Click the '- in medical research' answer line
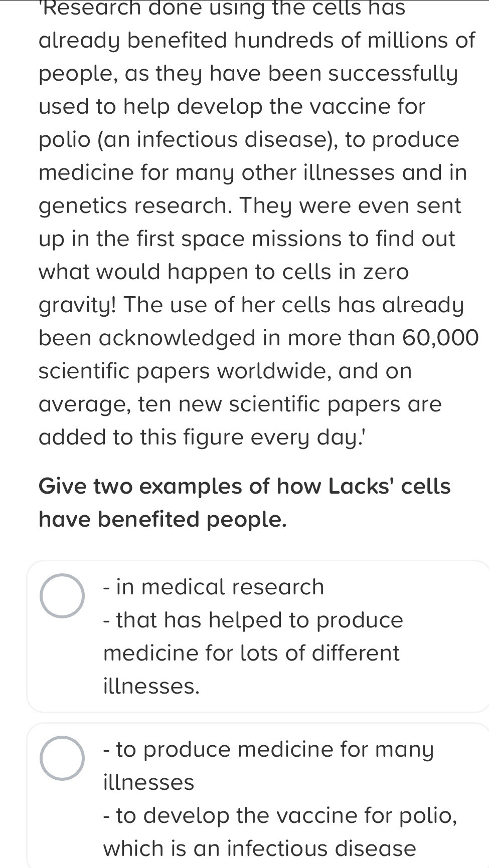The width and height of the screenshot is (489, 868). point(214,587)
